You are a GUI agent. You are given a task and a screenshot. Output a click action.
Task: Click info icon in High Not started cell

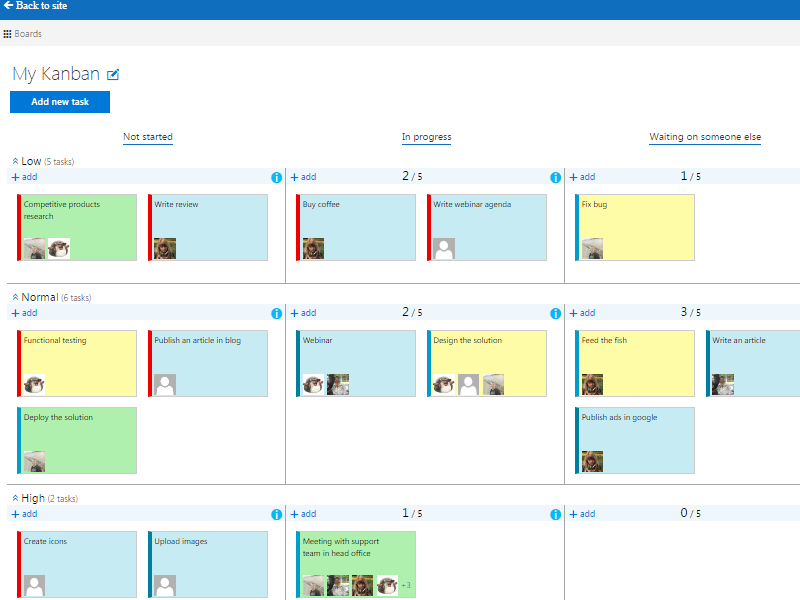tap(277, 514)
